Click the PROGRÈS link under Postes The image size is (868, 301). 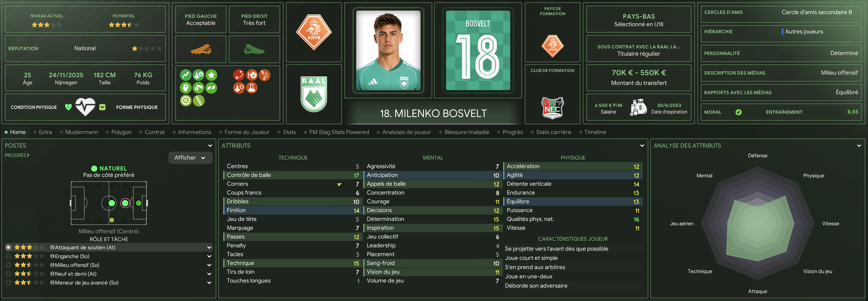[17, 155]
